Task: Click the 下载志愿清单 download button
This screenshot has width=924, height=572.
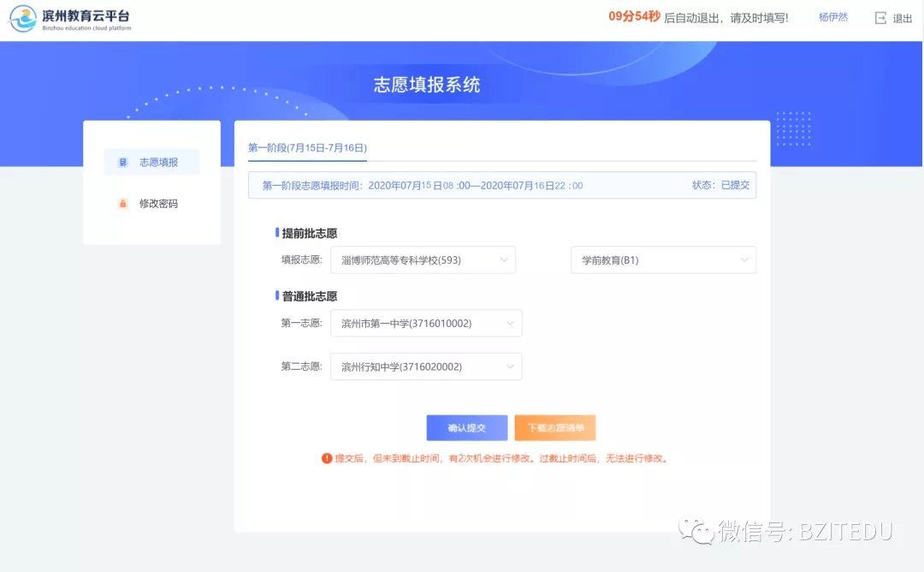Action: click(554, 427)
